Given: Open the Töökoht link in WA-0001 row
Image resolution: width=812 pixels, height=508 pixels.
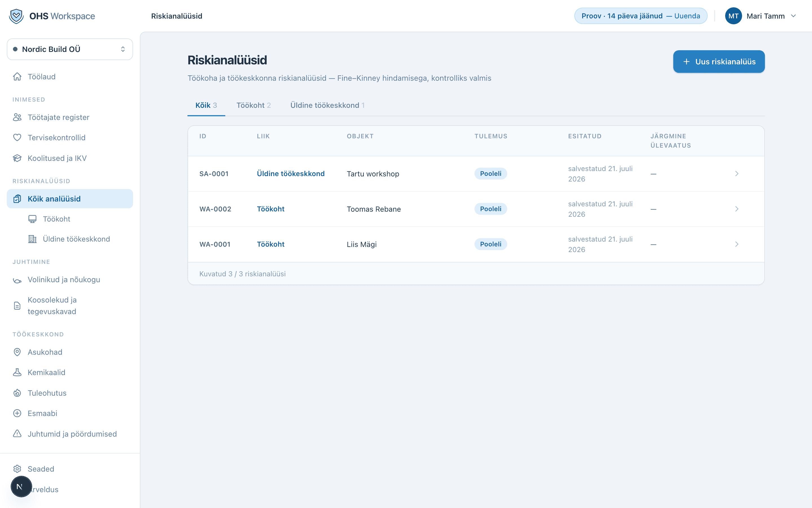Looking at the screenshot, I should (x=270, y=244).
